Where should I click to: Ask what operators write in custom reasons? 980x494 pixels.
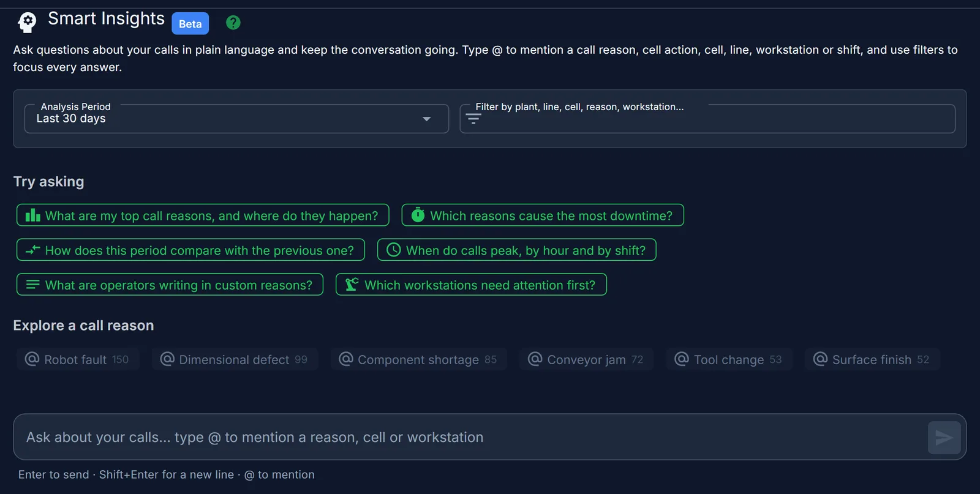pos(170,285)
